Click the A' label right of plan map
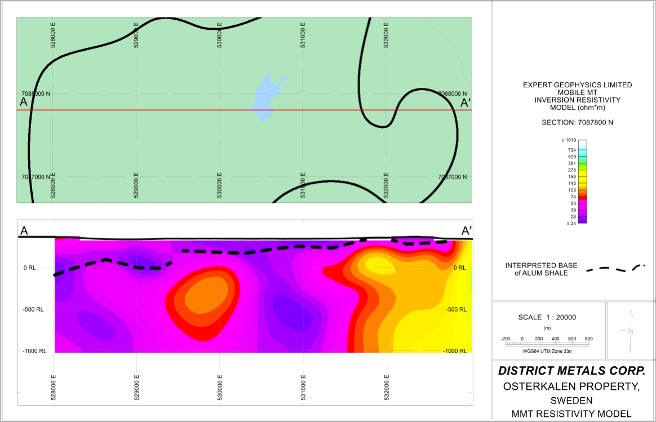Screen dimensions: 656x422 [464, 102]
